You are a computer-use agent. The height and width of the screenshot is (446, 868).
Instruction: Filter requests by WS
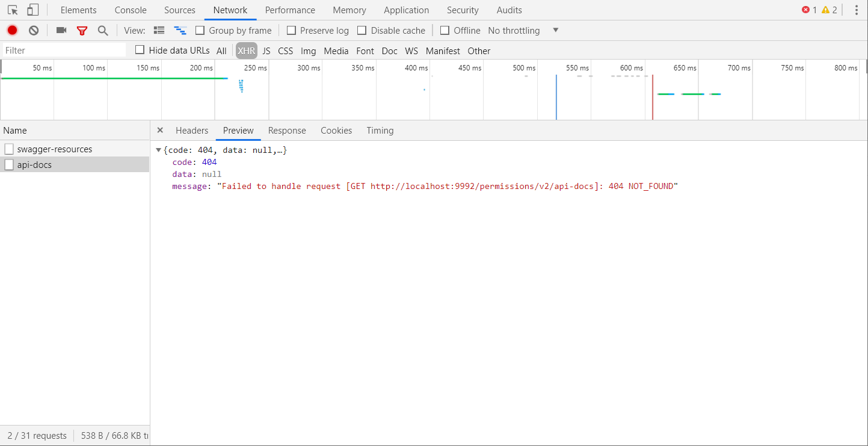[x=411, y=51]
